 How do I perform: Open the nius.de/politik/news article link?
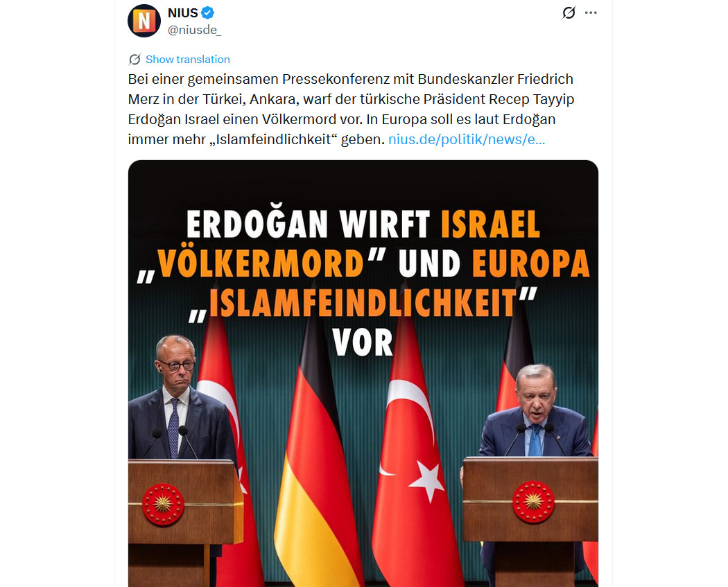point(466,139)
